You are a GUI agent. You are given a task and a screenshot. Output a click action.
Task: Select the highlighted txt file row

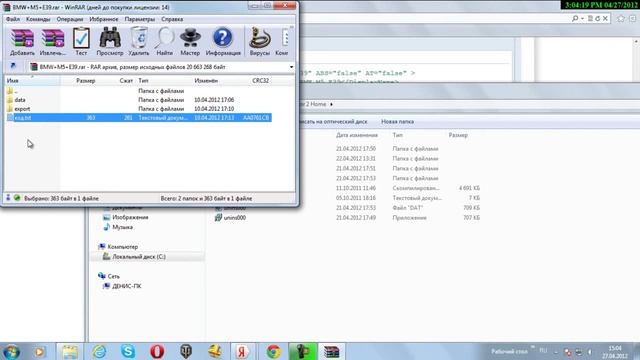click(x=139, y=118)
